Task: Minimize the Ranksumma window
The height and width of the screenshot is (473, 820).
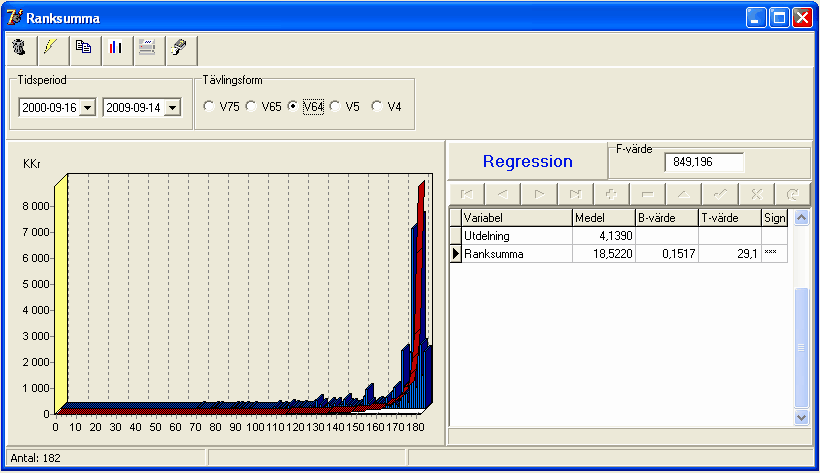Action: pos(756,18)
